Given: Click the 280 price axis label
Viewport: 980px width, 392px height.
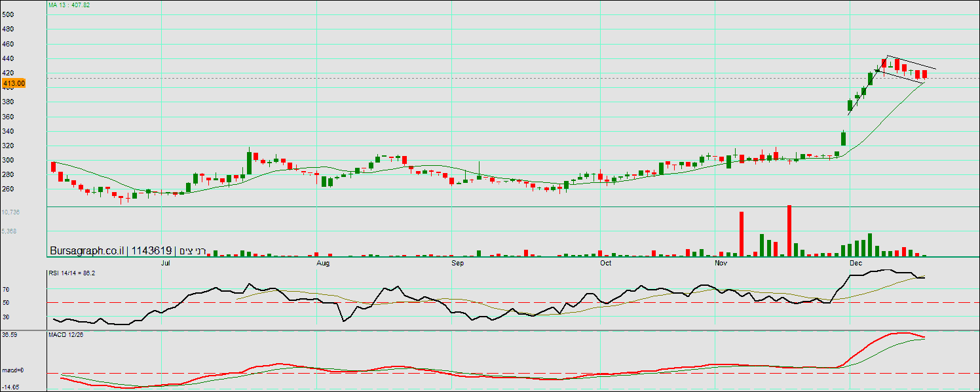Looking at the screenshot, I should [8, 174].
